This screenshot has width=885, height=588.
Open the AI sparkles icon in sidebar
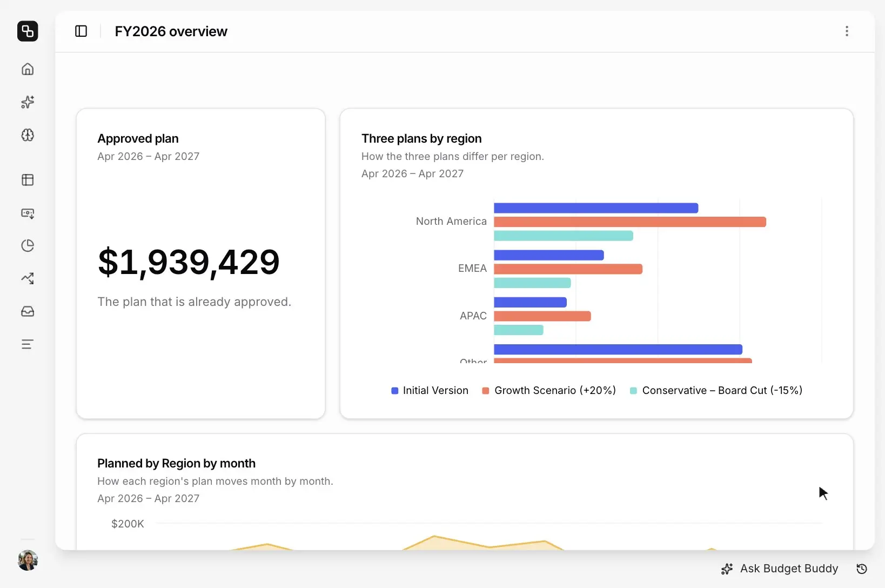[28, 102]
